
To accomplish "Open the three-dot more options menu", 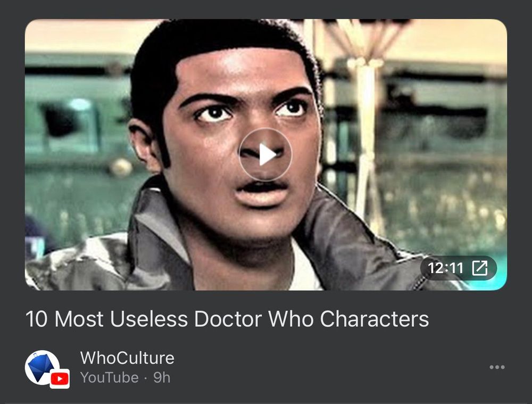I will 497,367.
